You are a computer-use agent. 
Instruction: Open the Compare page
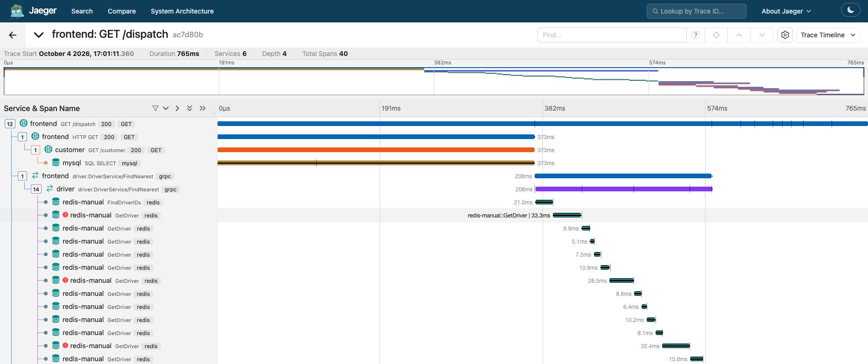[121, 11]
